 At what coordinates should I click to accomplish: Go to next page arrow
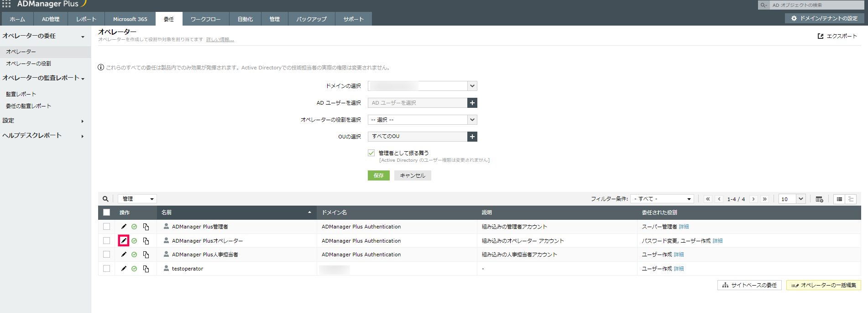point(753,199)
